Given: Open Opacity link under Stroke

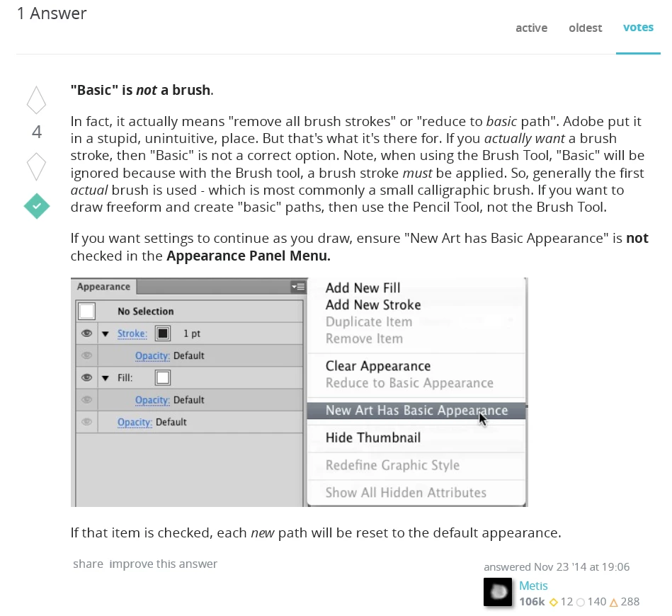Looking at the screenshot, I should click(152, 356).
